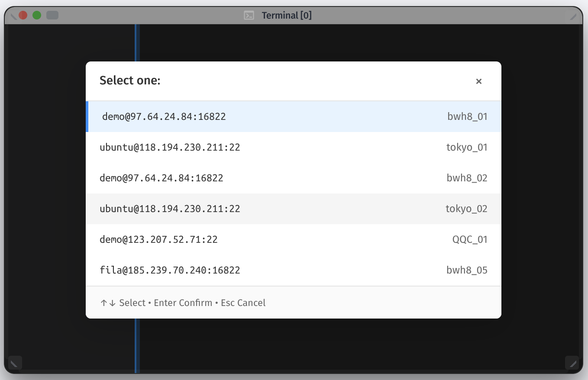Select the highlighted tokyo_02 server row

pyautogui.click(x=170, y=209)
